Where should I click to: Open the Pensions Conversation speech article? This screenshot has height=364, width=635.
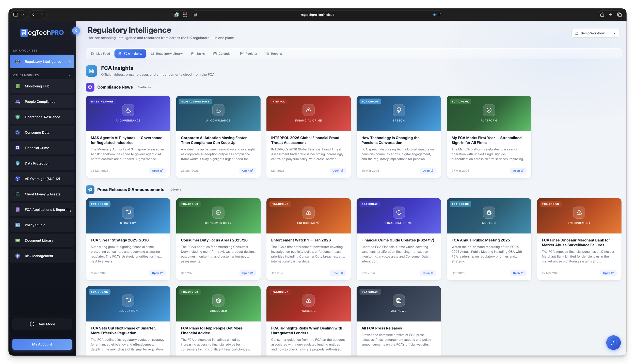coord(428,171)
